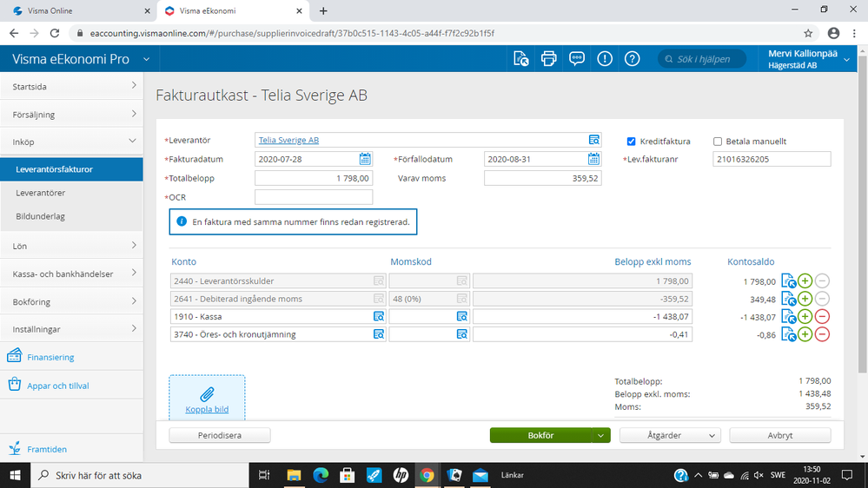
Task: Open account lookup on 3740 Öres- och kronutjämning row
Action: (x=379, y=334)
